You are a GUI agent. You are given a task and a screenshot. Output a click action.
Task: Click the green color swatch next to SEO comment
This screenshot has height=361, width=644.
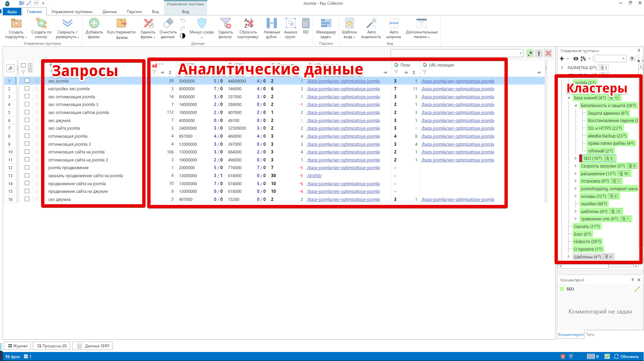click(562, 289)
